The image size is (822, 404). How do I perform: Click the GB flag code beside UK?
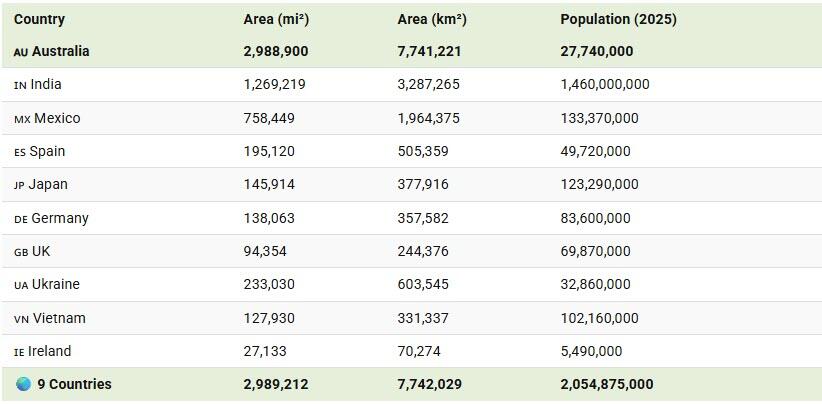pyautogui.click(x=21, y=252)
